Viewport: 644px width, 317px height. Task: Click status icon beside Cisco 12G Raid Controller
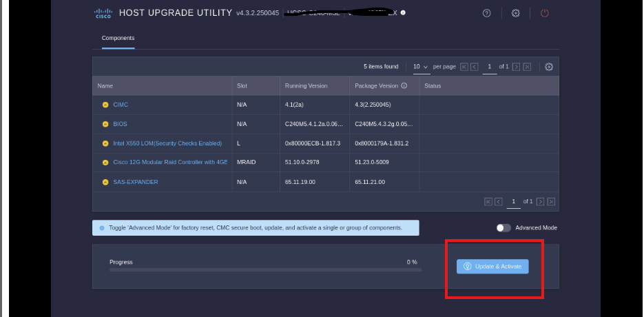click(x=105, y=163)
